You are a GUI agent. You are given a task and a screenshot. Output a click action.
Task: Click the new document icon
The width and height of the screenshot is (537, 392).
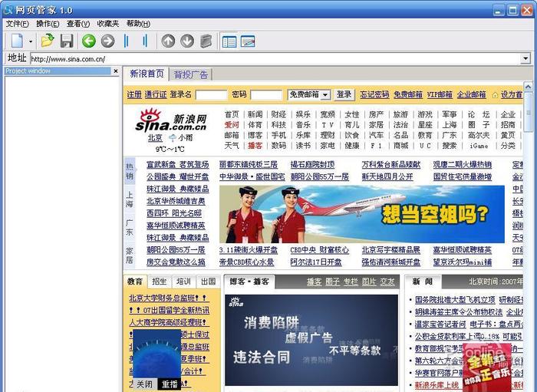coord(17,41)
